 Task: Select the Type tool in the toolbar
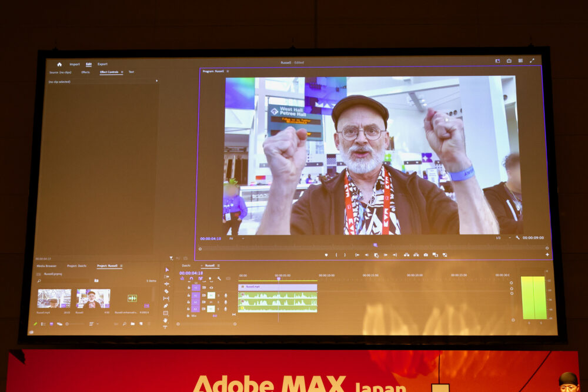pyautogui.click(x=165, y=327)
